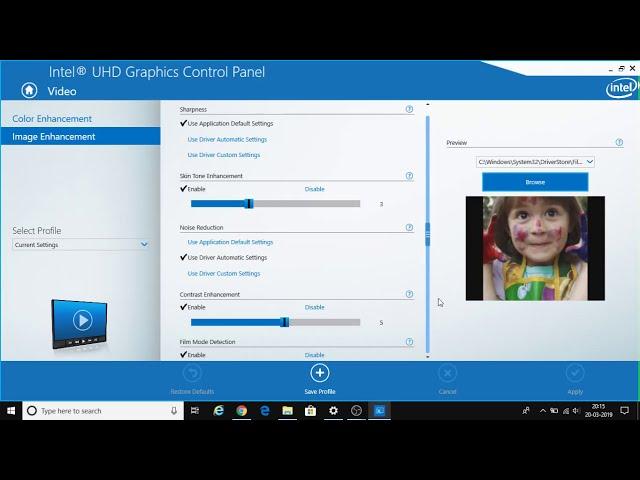Open Settings gear in taskbar
This screenshot has width=640, height=480.
[333, 411]
